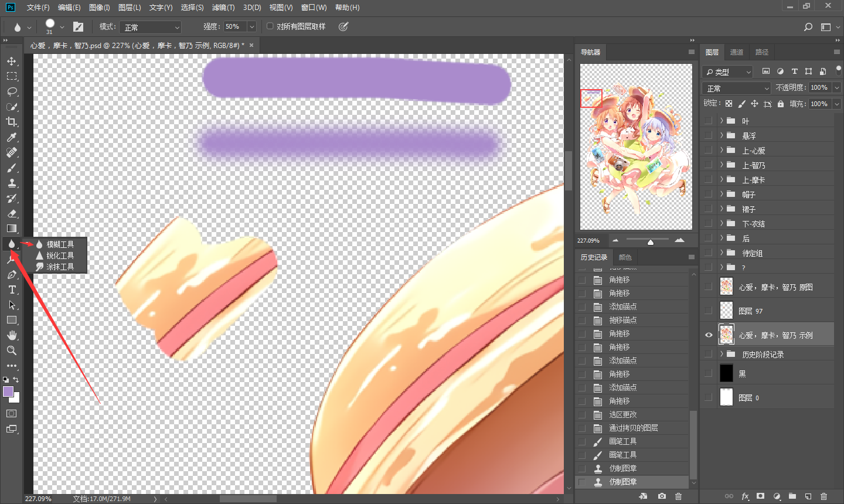
Task: Switch to the 颜色 tab
Action: pyautogui.click(x=625, y=257)
